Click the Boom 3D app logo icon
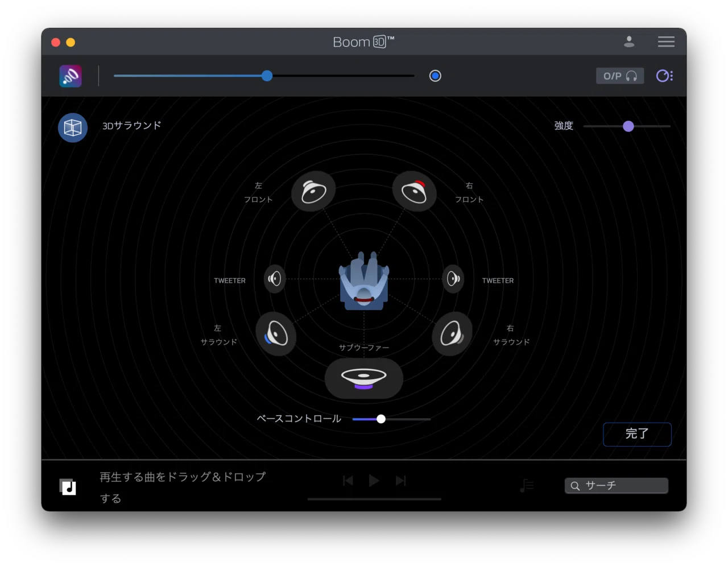728x566 pixels. [71, 76]
